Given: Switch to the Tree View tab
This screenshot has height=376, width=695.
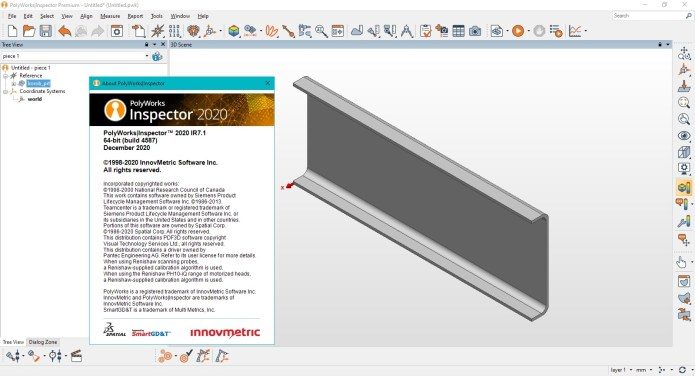Looking at the screenshot, I should click(13, 342).
